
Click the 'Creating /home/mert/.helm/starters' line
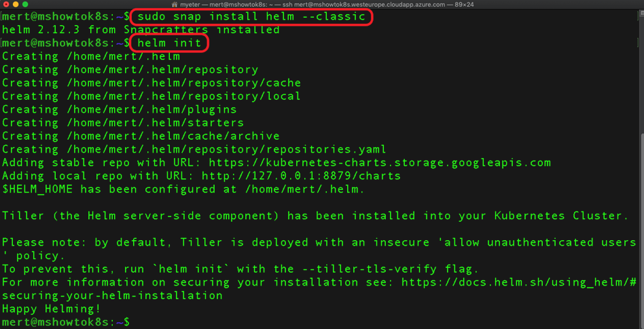click(123, 123)
